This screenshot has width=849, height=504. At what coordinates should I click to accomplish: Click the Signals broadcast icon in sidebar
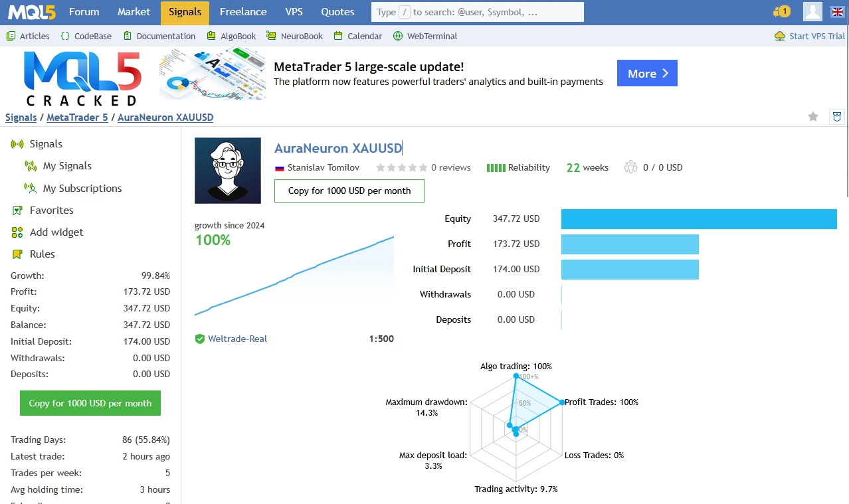(x=17, y=144)
